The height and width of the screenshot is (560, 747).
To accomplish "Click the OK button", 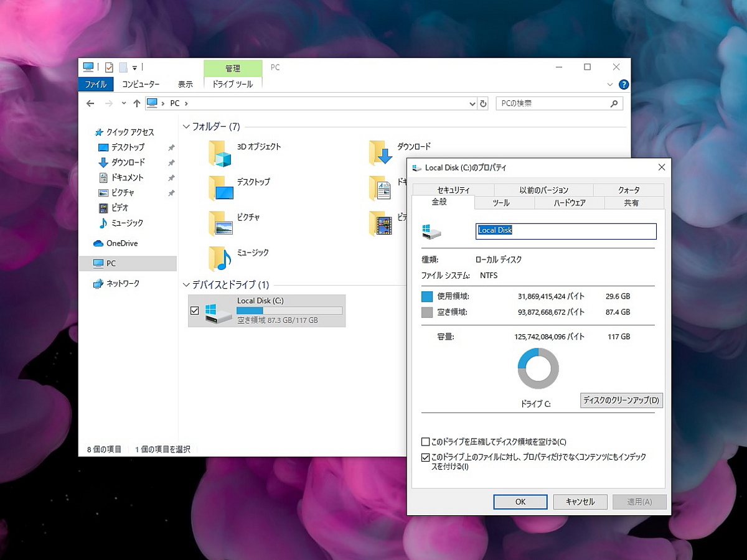I will pyautogui.click(x=520, y=502).
